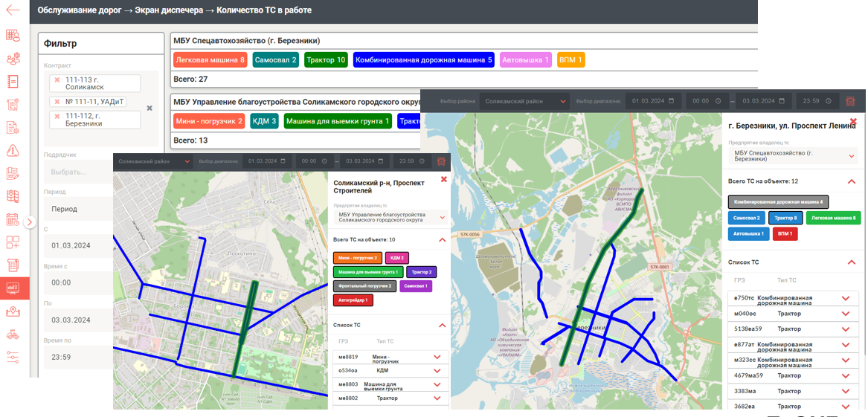Collapse the 'Список ТС' section in Berezniki panel

(852, 262)
